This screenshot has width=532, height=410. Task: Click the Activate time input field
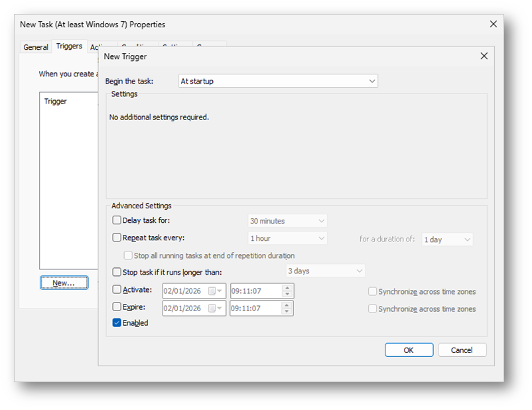pyautogui.click(x=255, y=291)
